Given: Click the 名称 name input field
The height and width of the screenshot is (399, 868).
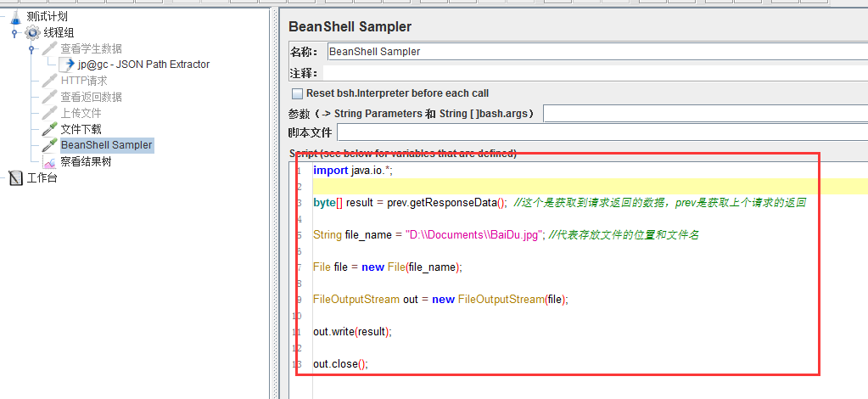Looking at the screenshot, I should [594, 52].
